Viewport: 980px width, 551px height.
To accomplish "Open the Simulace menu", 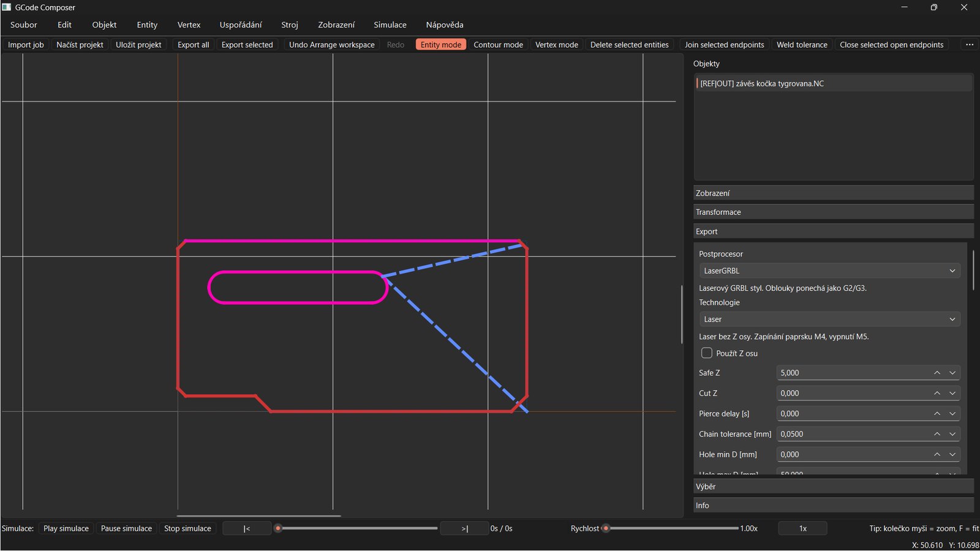I will point(390,25).
